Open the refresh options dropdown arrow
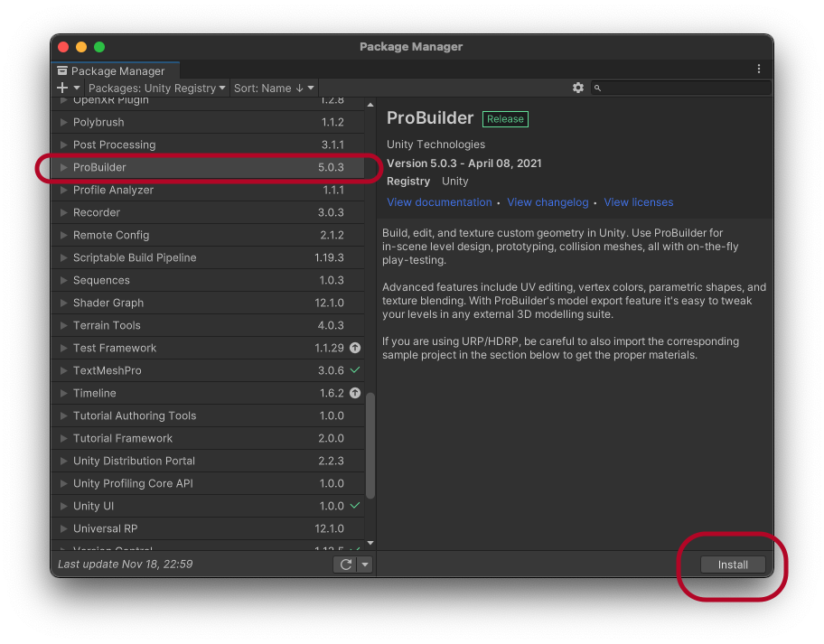 tap(365, 565)
